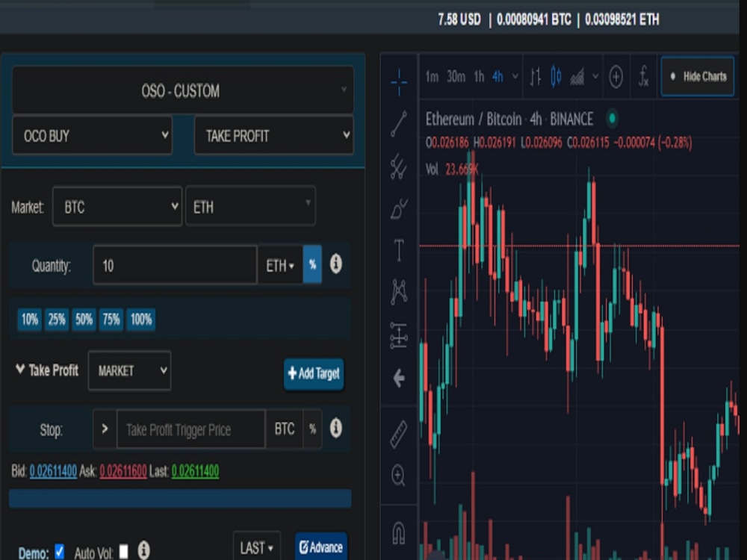Screen dimensions: 747x560
Task: Enable the Demo checkbox
Action: (58, 550)
